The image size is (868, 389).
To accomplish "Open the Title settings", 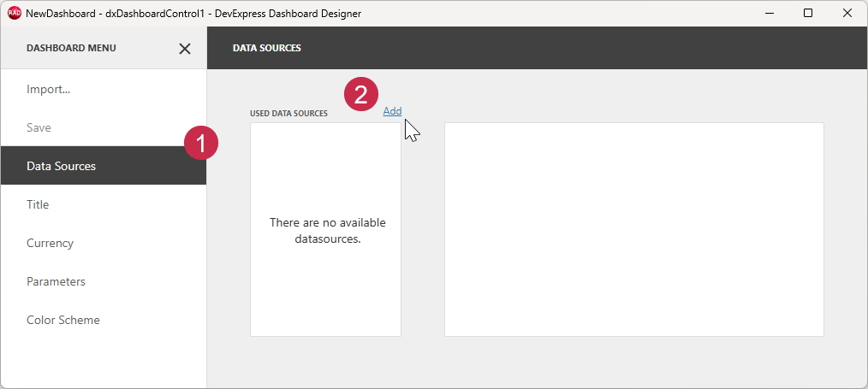I will pos(104,204).
